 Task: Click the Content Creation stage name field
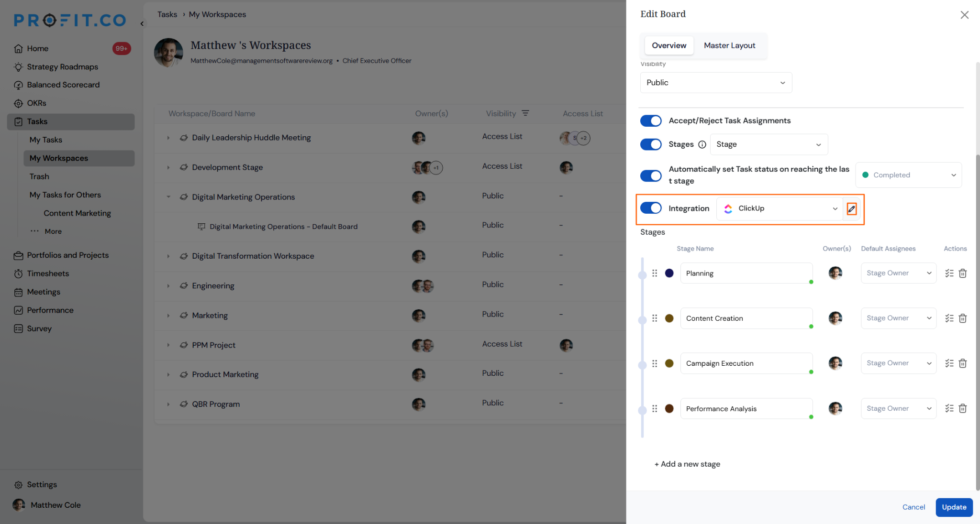[746, 318]
